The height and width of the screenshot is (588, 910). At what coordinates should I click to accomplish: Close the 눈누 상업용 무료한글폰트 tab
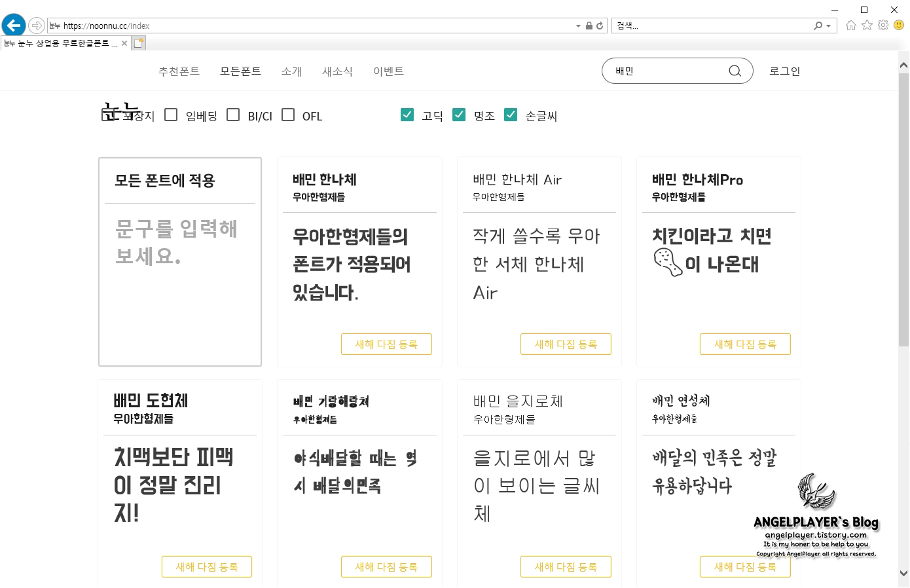pyautogui.click(x=124, y=43)
